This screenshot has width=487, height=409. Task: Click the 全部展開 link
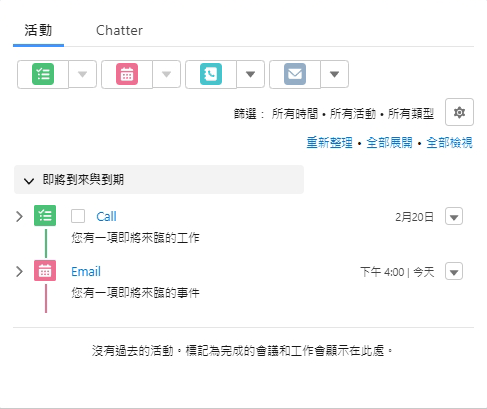pyautogui.click(x=389, y=143)
